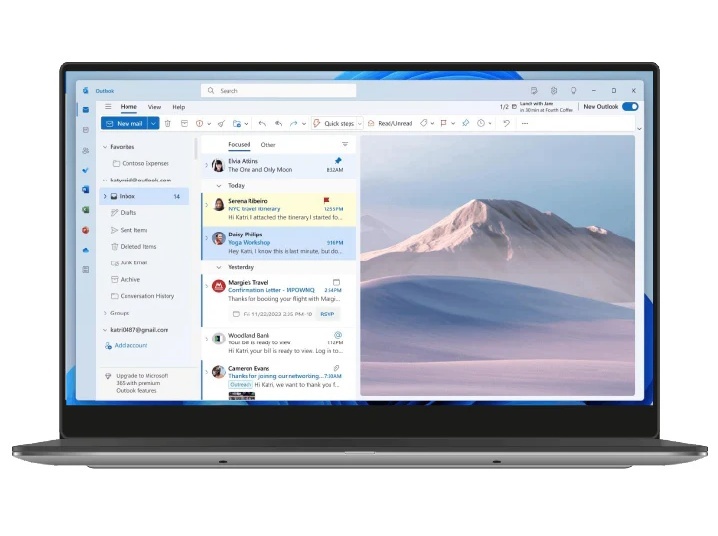Open the To Do checkmark app in sidebar
Viewport: 718px width, 536px height.
click(x=86, y=169)
